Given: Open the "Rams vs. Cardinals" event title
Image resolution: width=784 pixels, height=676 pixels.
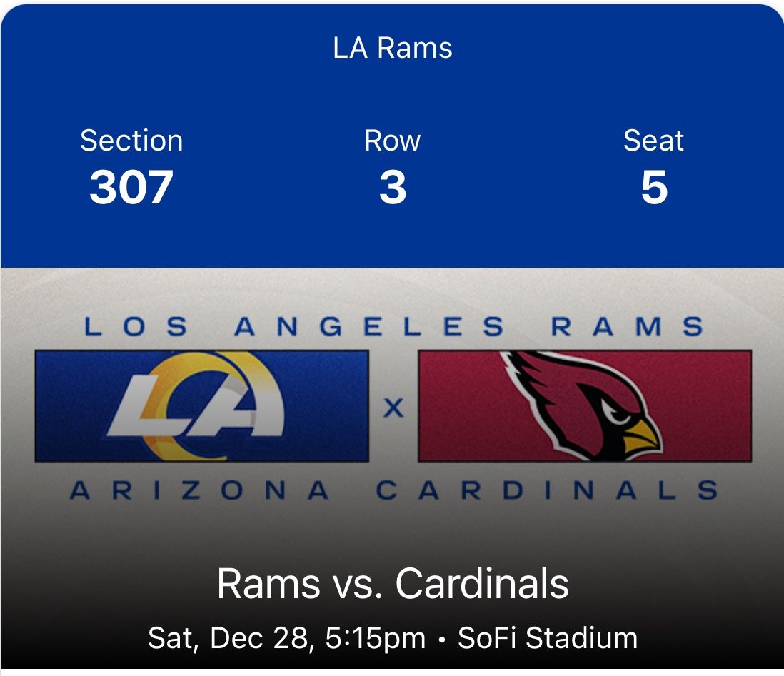Looking at the screenshot, I should click(x=392, y=584).
